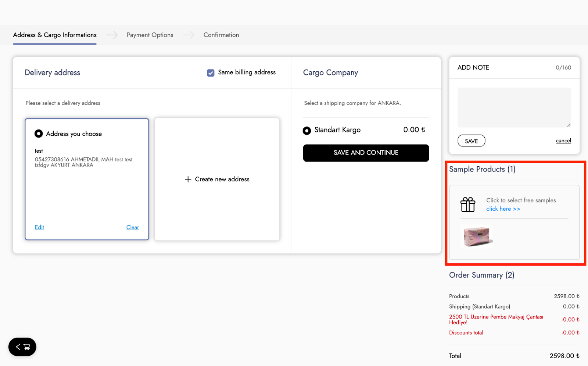Follow 'click here >>' free samples link
Viewport: 588px width, 366px height.
(x=503, y=209)
